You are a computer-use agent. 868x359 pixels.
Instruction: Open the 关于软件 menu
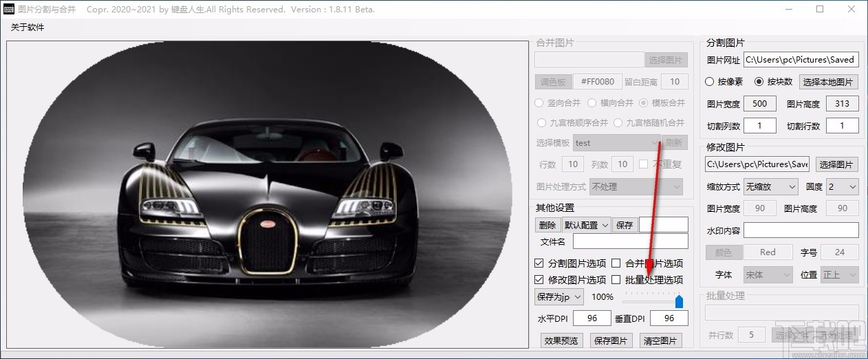coord(28,28)
